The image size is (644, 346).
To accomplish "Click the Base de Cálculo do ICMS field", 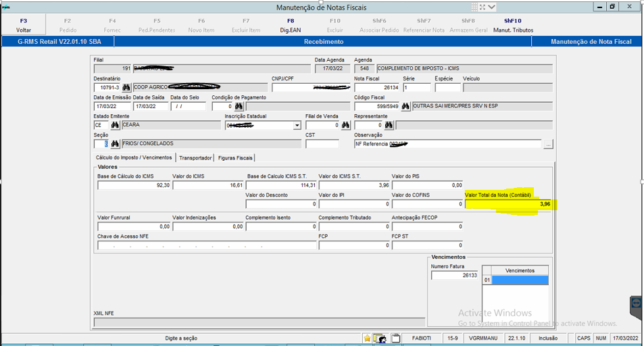I will (x=134, y=185).
